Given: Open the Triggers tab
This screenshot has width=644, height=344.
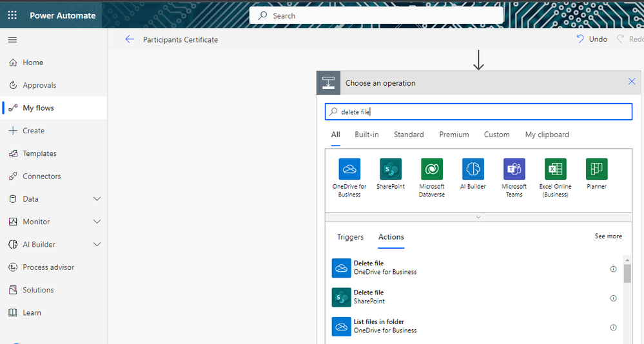Looking at the screenshot, I should 350,237.
